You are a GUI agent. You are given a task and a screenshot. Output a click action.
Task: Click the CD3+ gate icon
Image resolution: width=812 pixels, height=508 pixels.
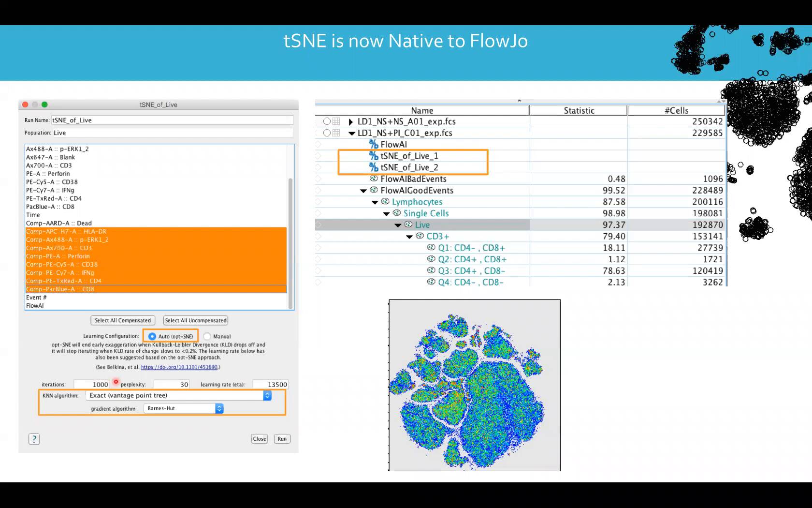[x=420, y=236]
